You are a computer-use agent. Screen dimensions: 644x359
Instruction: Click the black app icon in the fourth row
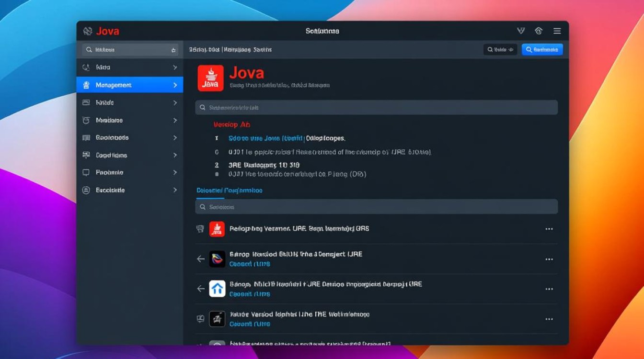click(x=217, y=319)
